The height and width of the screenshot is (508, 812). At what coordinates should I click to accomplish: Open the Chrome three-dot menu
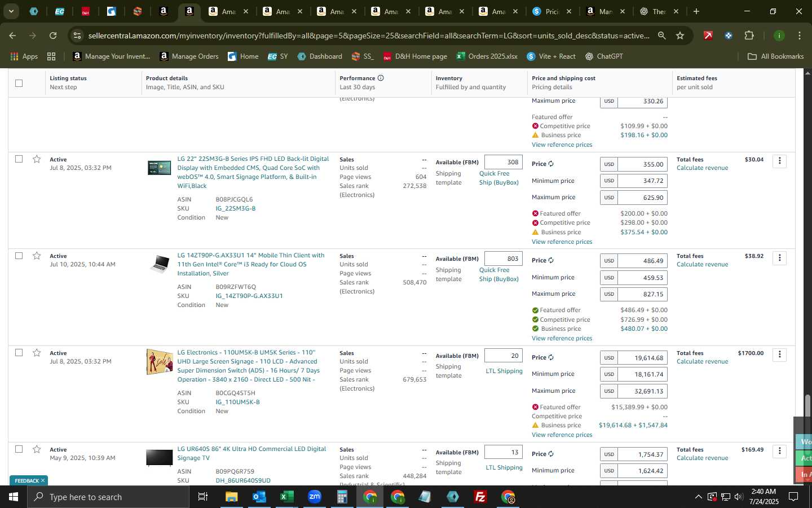800,36
